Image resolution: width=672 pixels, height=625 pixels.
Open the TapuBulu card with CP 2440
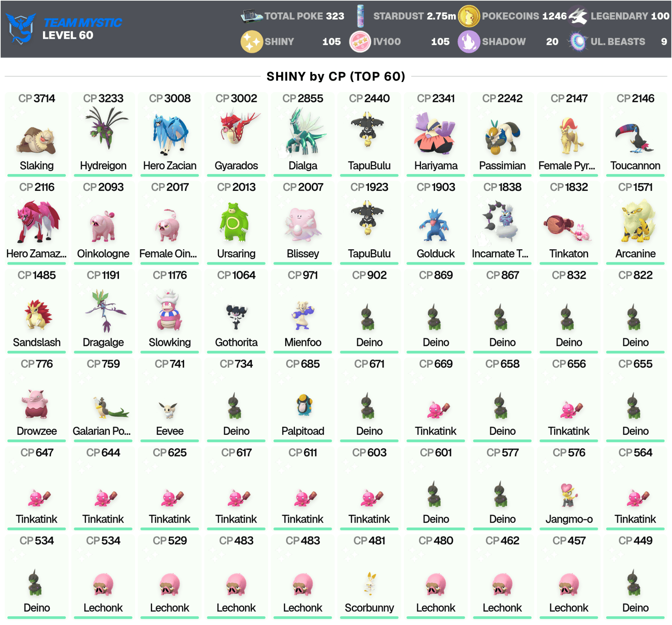click(x=369, y=134)
